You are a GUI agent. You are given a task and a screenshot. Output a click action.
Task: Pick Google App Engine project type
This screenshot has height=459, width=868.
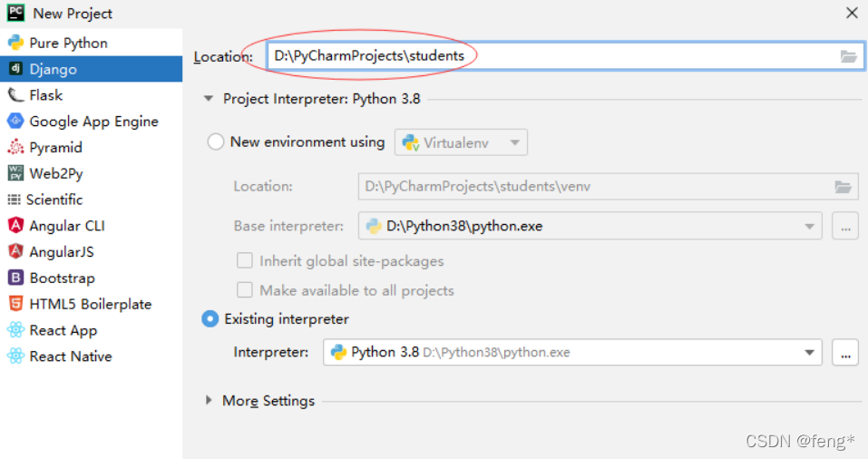pyautogui.click(x=91, y=122)
